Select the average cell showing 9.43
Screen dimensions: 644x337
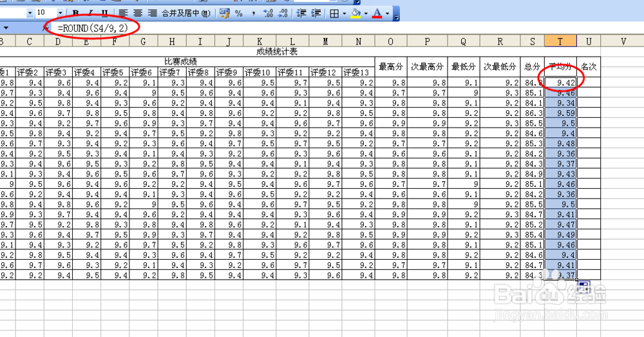(560, 174)
